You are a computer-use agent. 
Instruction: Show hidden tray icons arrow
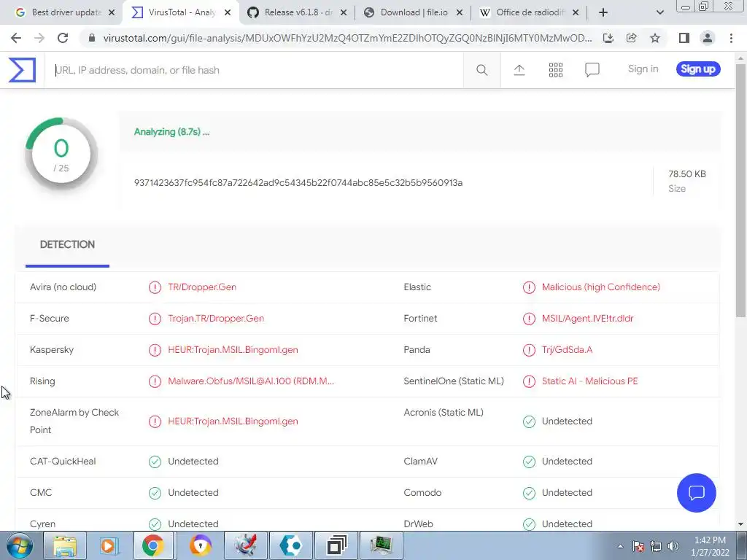tap(620, 546)
